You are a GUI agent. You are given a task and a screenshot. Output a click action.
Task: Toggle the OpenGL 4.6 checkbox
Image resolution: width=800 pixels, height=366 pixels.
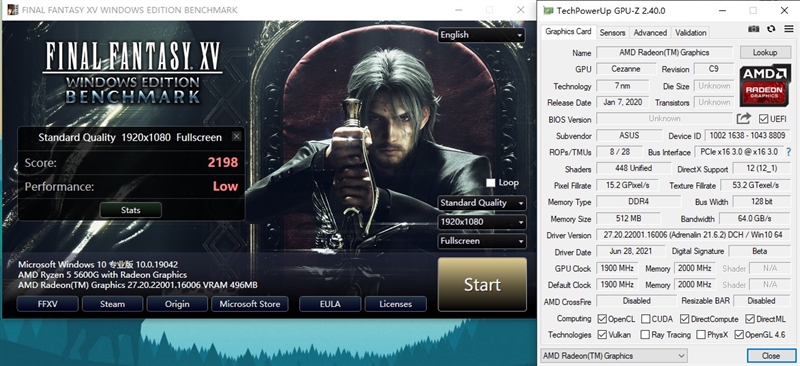(739, 335)
